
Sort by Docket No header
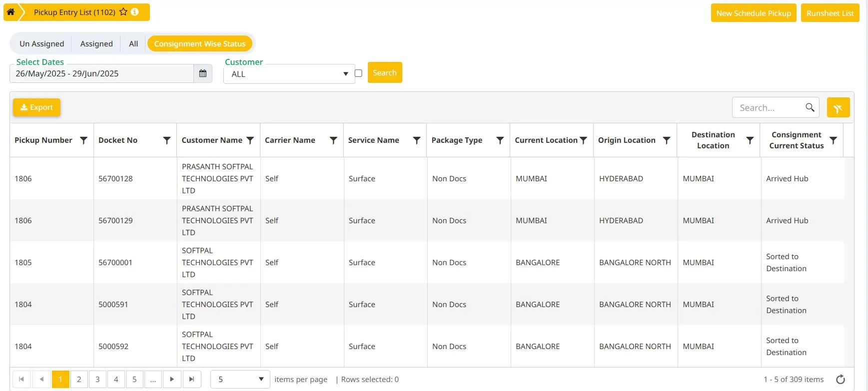(x=118, y=140)
